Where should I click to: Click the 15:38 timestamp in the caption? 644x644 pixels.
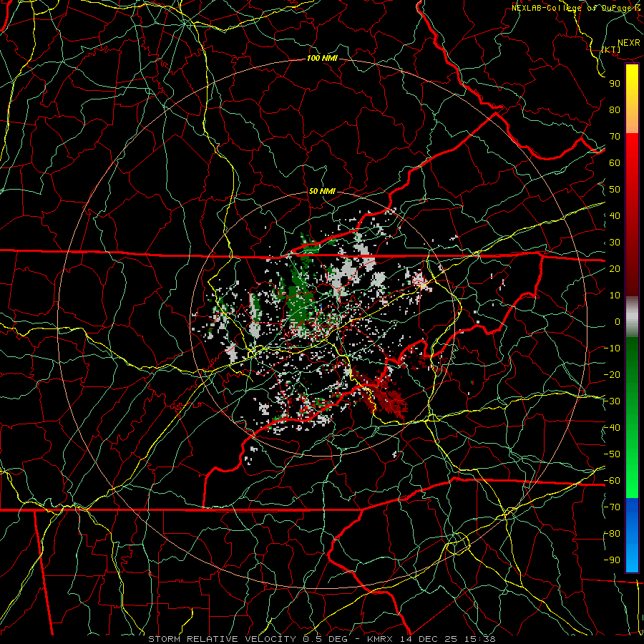[481, 639]
